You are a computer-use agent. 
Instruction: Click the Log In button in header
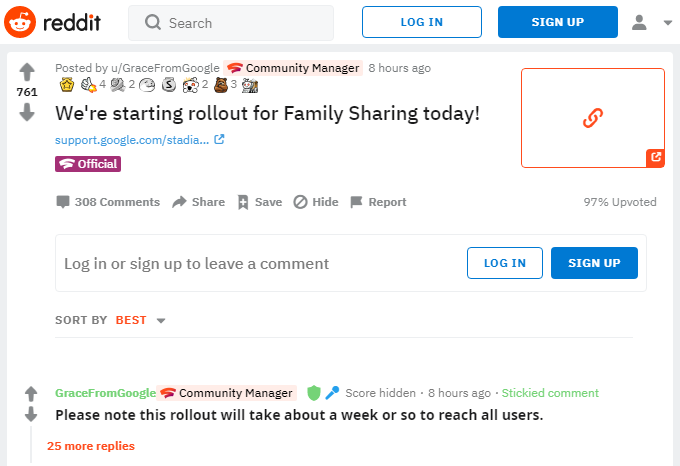421,22
